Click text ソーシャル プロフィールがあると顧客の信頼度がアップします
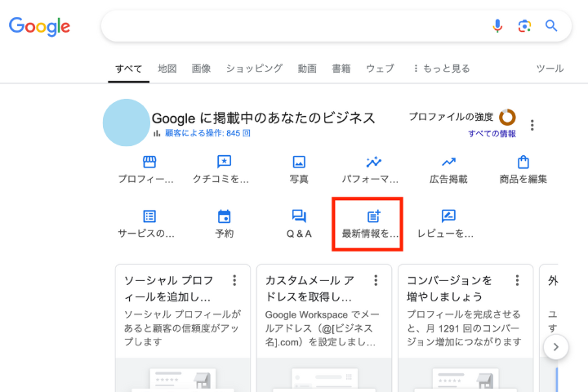The width and height of the screenshot is (588, 392). (x=183, y=328)
